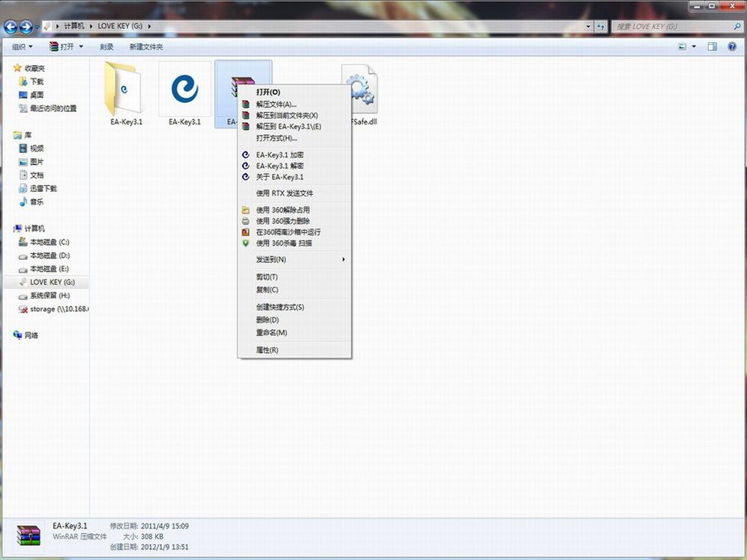This screenshot has width=747, height=560.
Task: Click the 打开 toolbar button
Action: [x=62, y=46]
